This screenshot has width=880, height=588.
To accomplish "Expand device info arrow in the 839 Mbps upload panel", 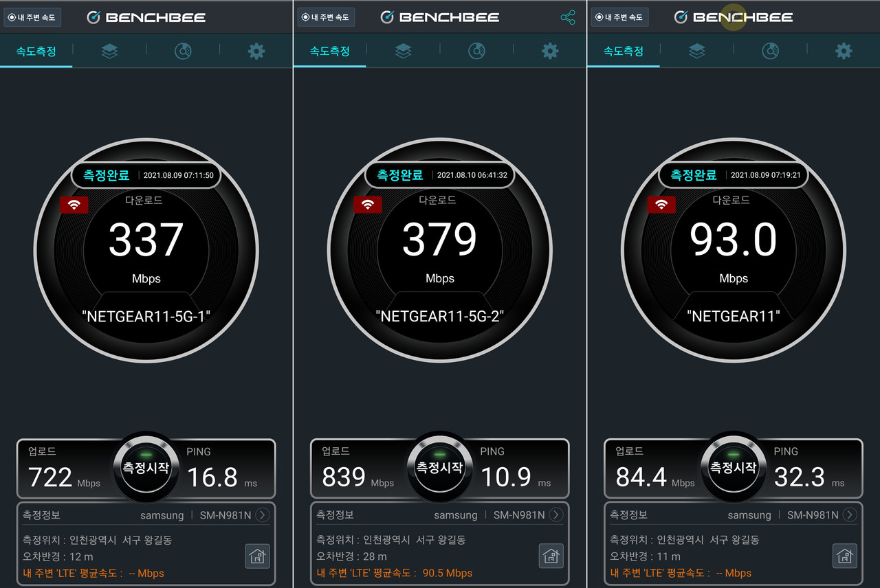I will 556,514.
